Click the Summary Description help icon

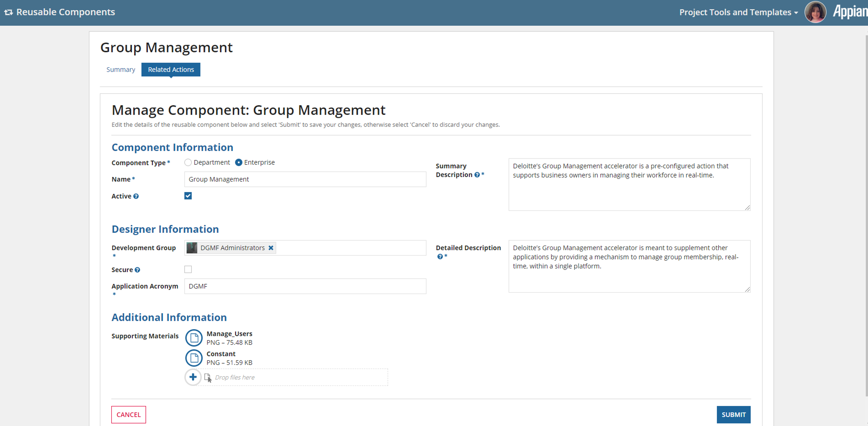coord(477,175)
